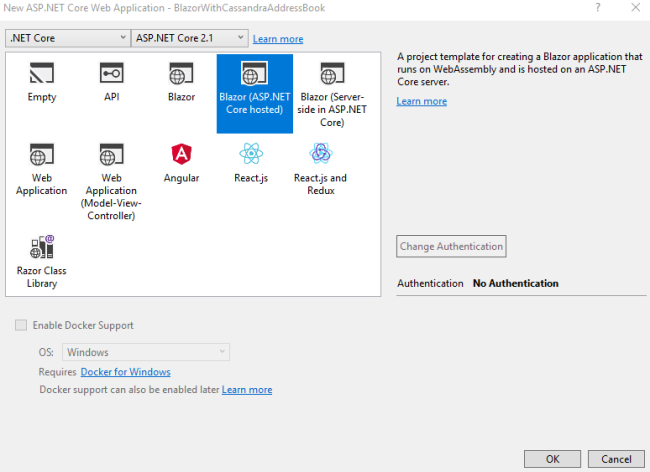The height and width of the screenshot is (472, 650).
Task: Click the help question mark icon
Action: coord(598,7)
